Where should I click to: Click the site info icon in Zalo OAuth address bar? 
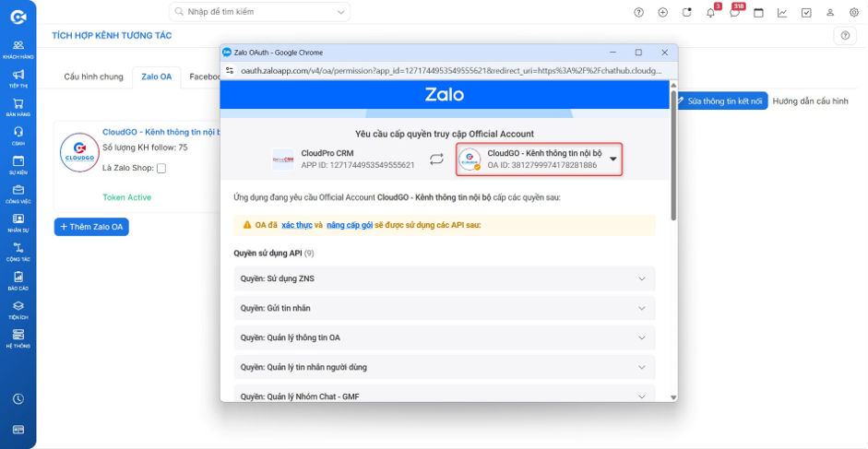[x=230, y=71]
